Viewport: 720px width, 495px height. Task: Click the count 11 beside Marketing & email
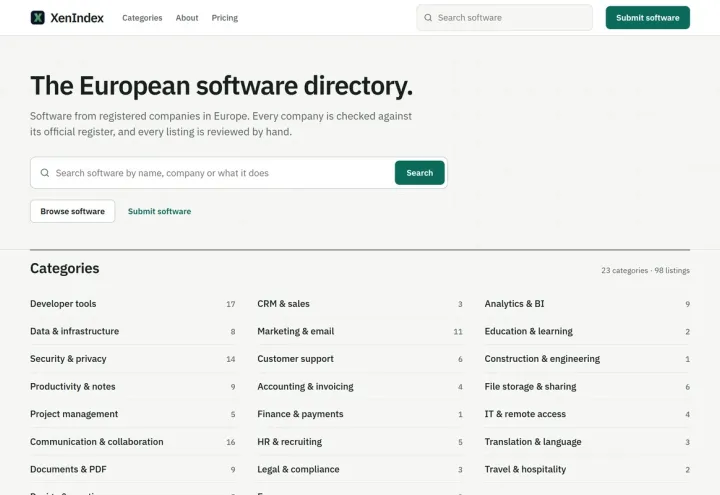tap(458, 332)
